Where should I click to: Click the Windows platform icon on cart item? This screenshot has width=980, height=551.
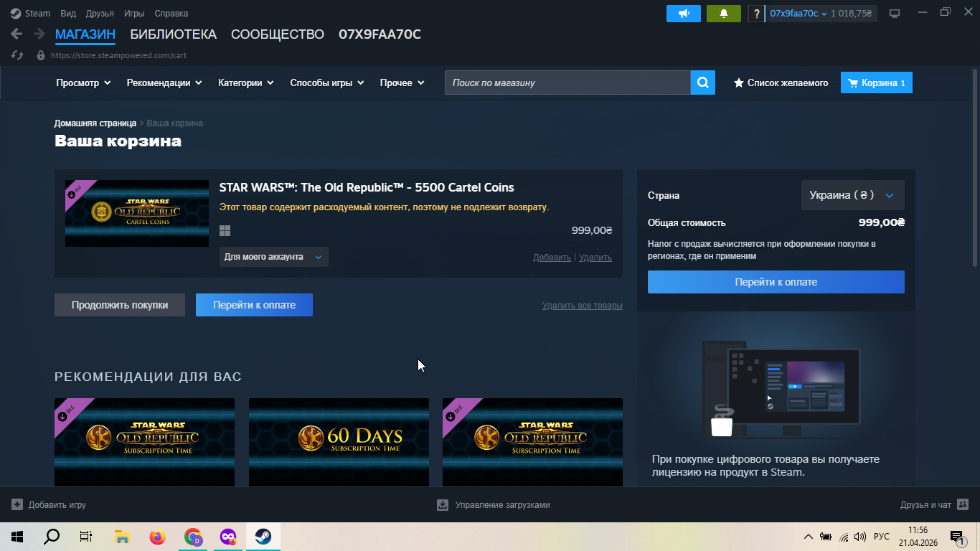[225, 230]
